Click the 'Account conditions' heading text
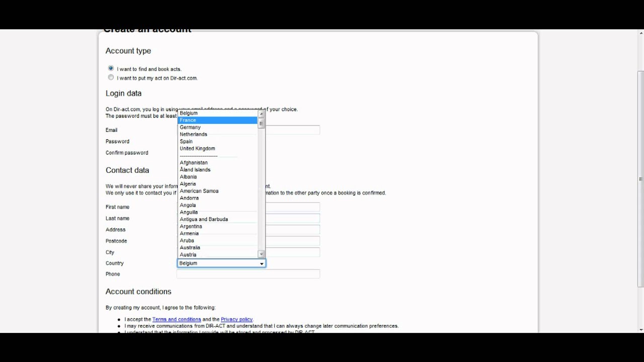The height and width of the screenshot is (362, 644). [138, 292]
